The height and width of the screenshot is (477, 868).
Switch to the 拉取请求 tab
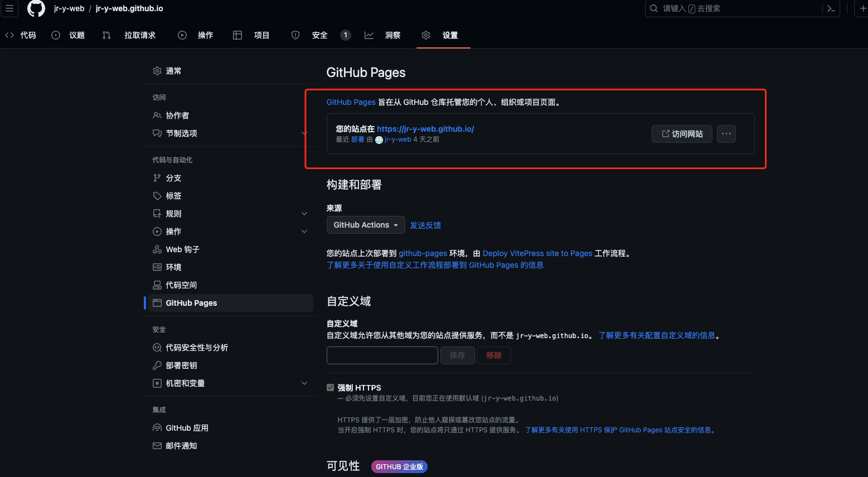pyautogui.click(x=129, y=35)
